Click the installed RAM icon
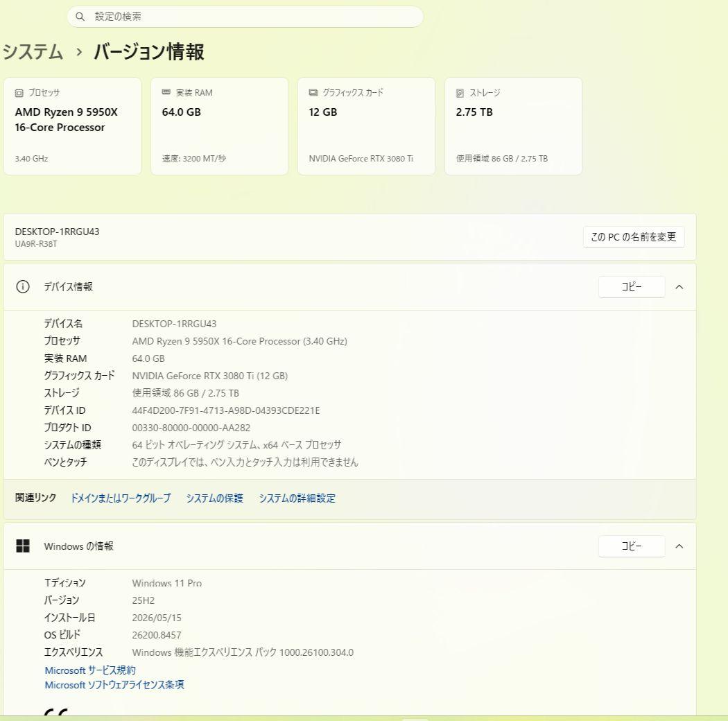This screenshot has height=721, width=728. [166, 92]
